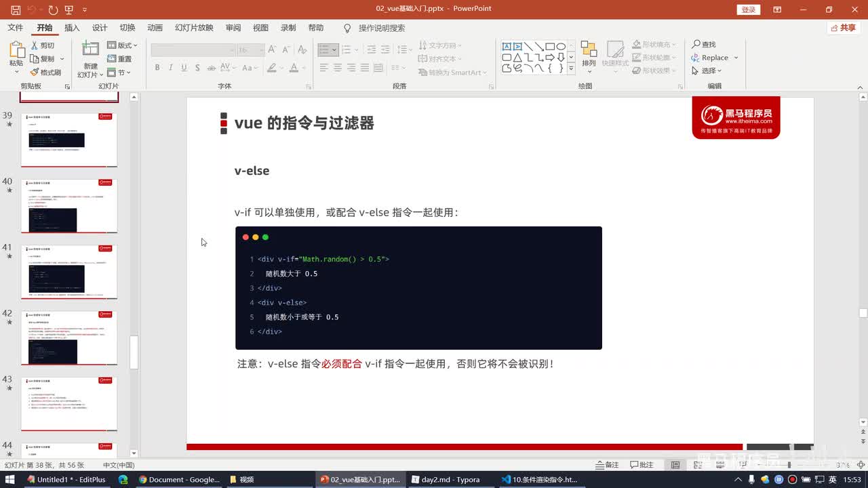The image size is (868, 488).
Task: Click the zoom slider in status bar
Action: (789, 465)
